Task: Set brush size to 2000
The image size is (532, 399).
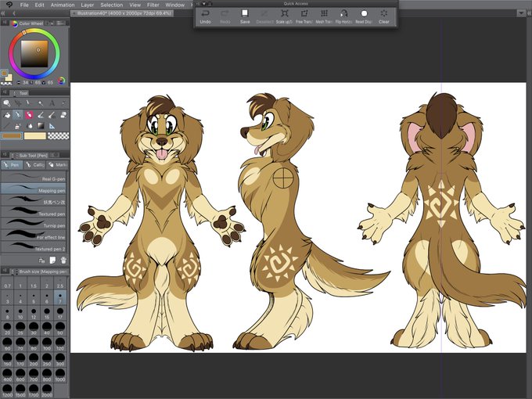Action: tap(47, 391)
